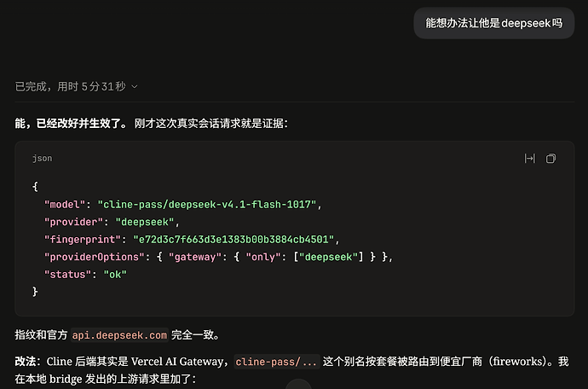Click the "gateway" key in json
This screenshot has height=389, width=588.
pos(195,258)
